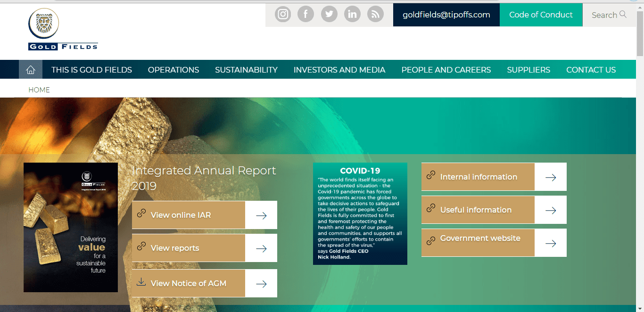Click the chain link icon beside Internal information
Screen dimensions: 644x312
coord(430,175)
